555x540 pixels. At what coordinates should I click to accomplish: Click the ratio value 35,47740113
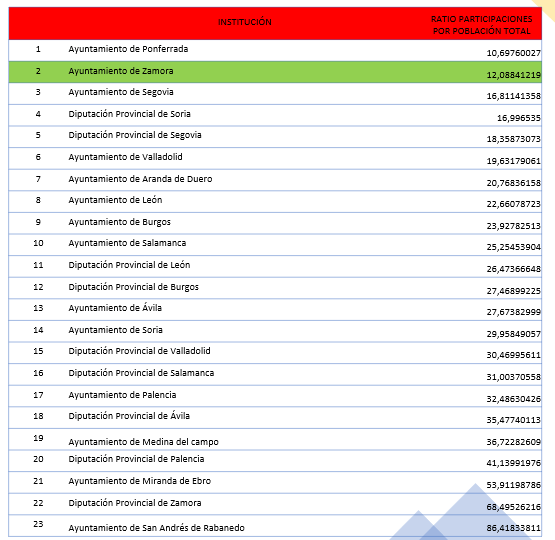514,420
